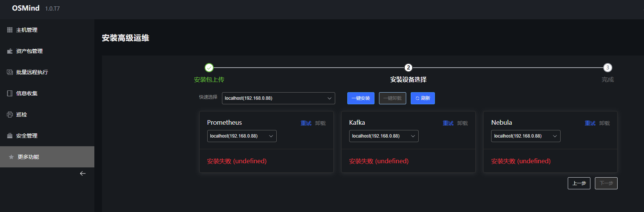Open the 快速选择 host dropdown
This screenshot has width=644, height=212.
(x=278, y=98)
